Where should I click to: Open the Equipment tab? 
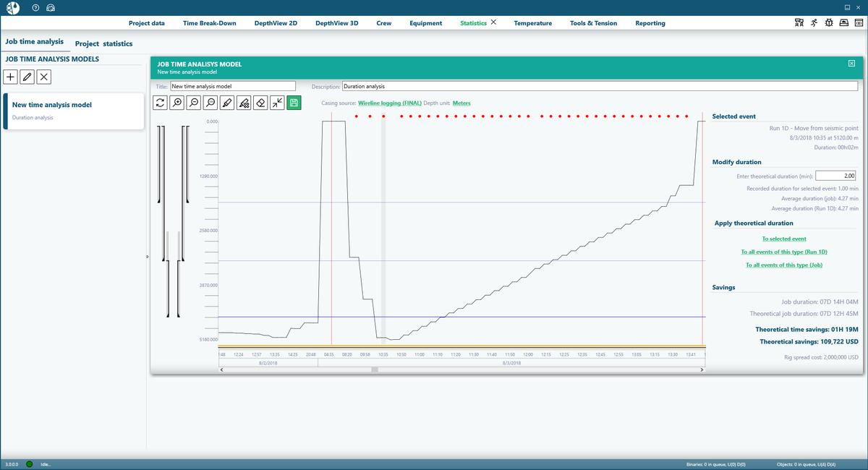click(426, 23)
